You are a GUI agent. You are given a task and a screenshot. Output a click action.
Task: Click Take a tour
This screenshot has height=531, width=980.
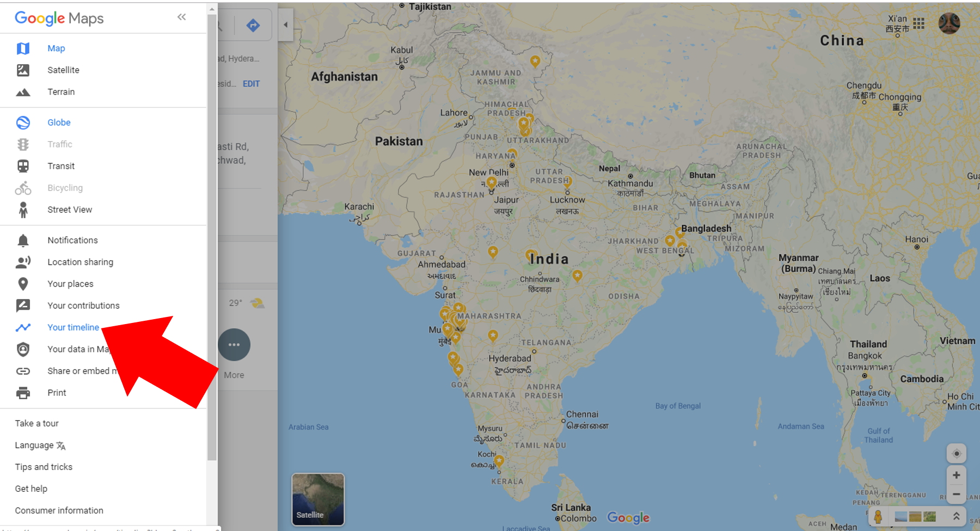(x=36, y=423)
